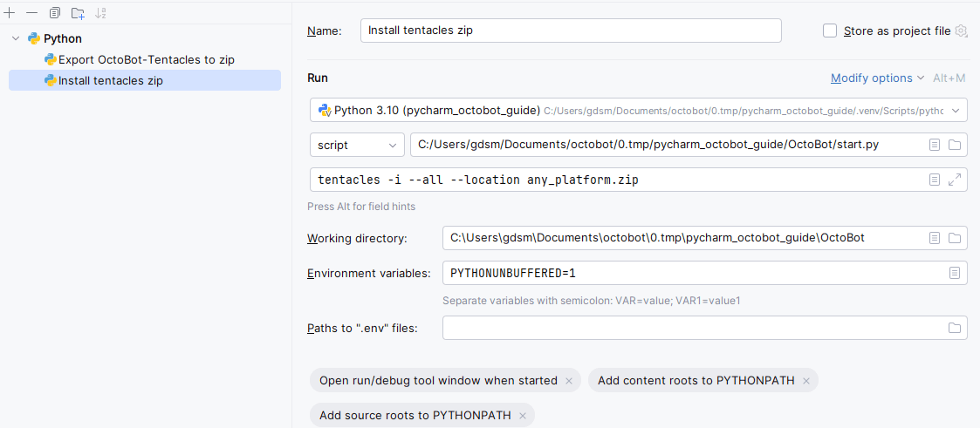Copy the selected run configuration
The height and width of the screenshot is (428, 980).
54,12
